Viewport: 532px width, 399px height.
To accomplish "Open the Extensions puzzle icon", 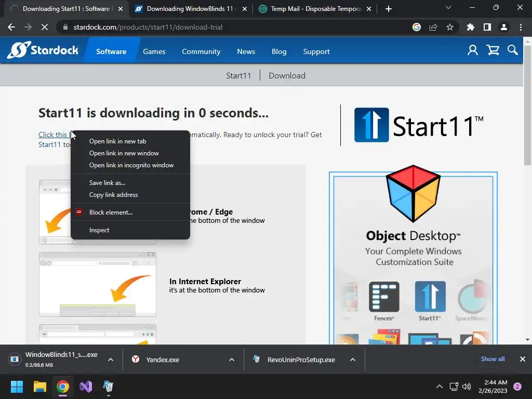I will pyautogui.click(x=471, y=27).
